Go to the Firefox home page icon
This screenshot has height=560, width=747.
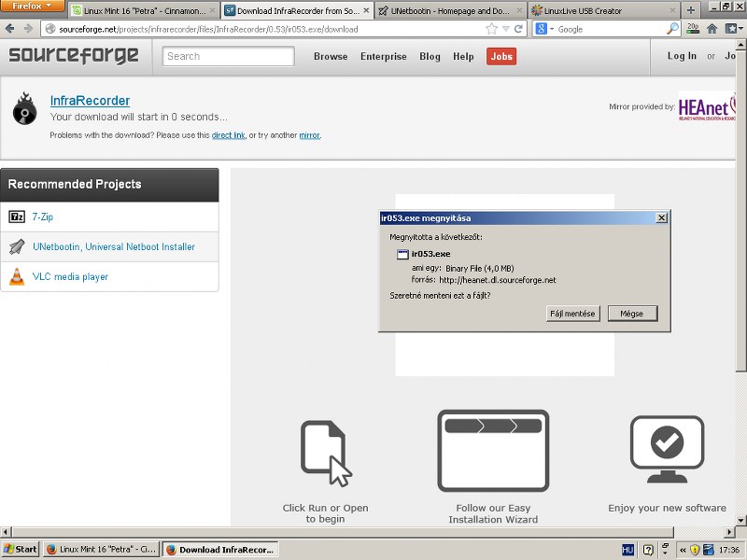712,29
